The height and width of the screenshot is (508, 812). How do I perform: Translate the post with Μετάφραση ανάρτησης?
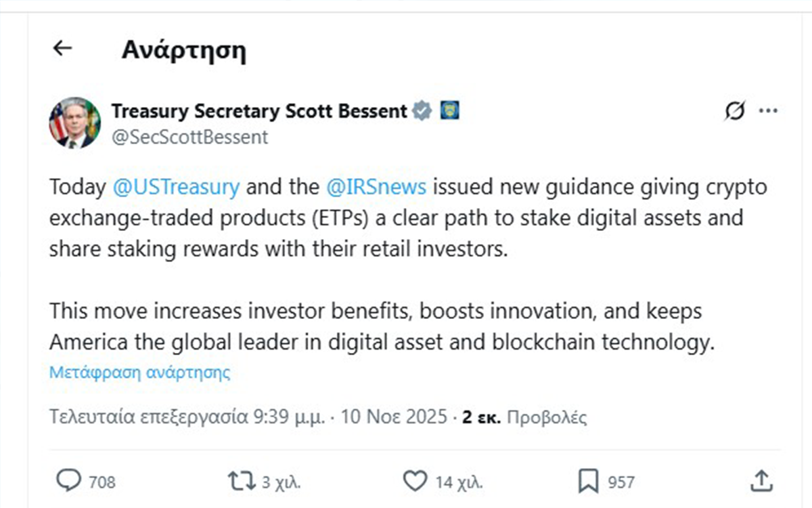point(139,372)
